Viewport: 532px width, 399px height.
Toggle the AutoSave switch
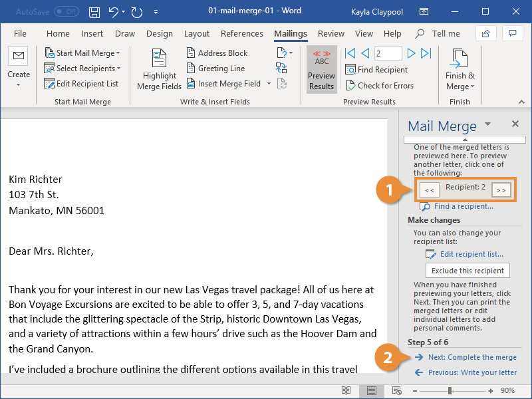[x=66, y=12]
